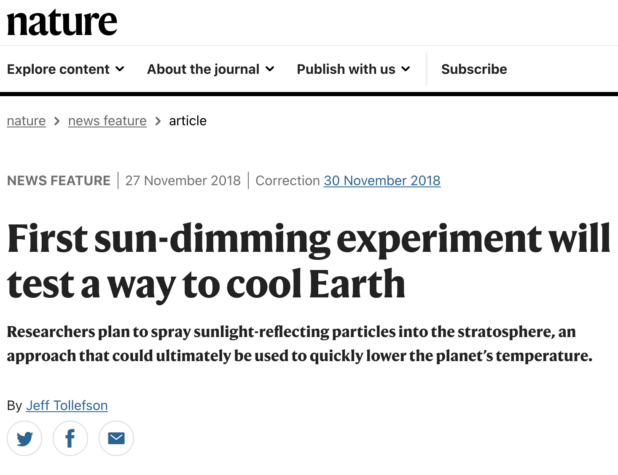
Task: Go to the nature breadcrumb link
Action: (x=26, y=121)
